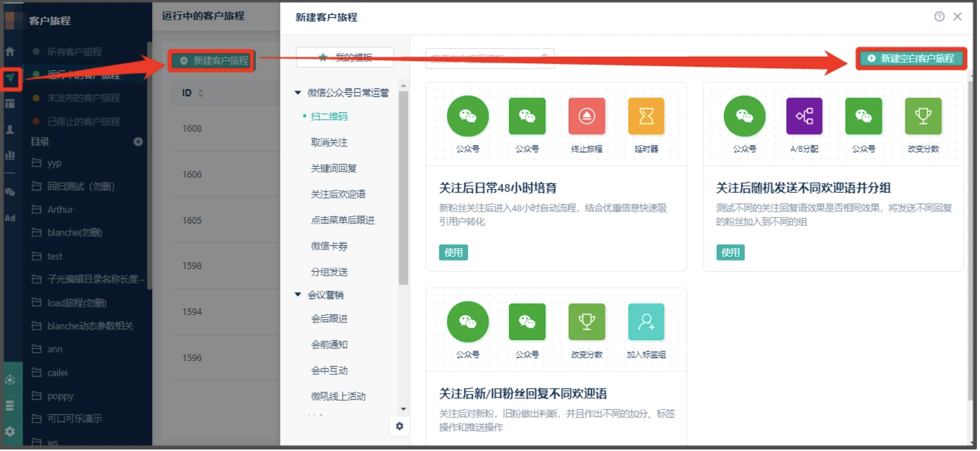The height and width of the screenshot is (451, 980).
Task: Open the blanche(勿删) folder
Action: [75, 233]
